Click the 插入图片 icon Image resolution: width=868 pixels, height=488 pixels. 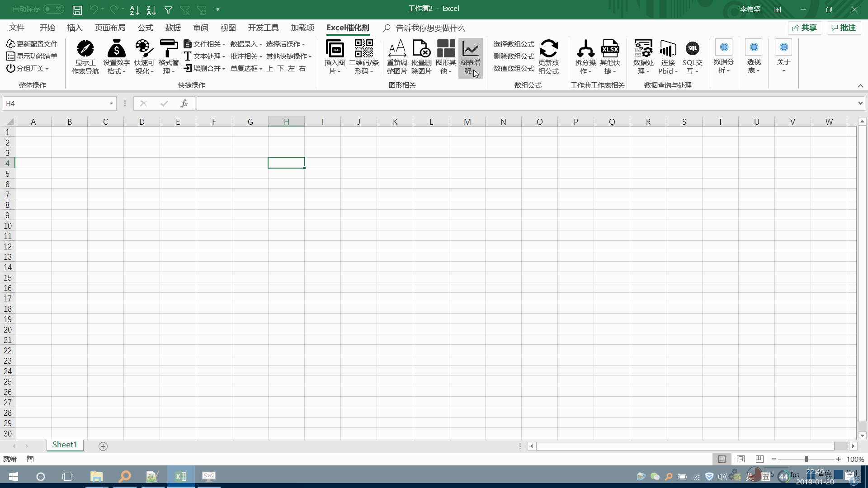click(335, 48)
